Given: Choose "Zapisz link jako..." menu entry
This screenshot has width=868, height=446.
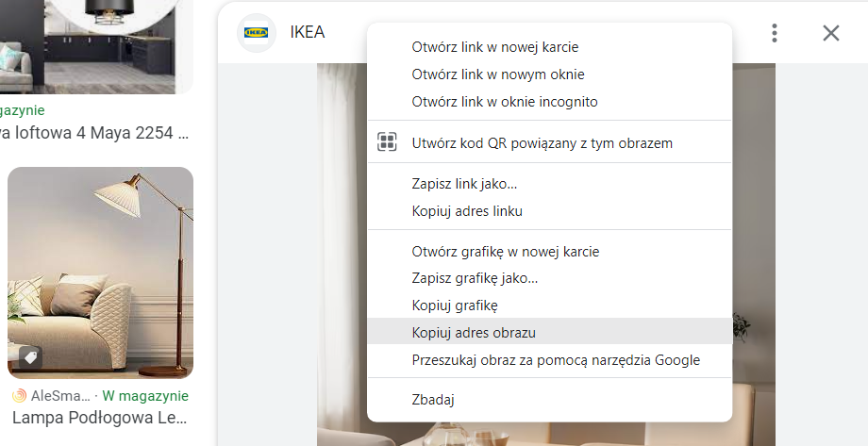Looking at the screenshot, I should 464,184.
